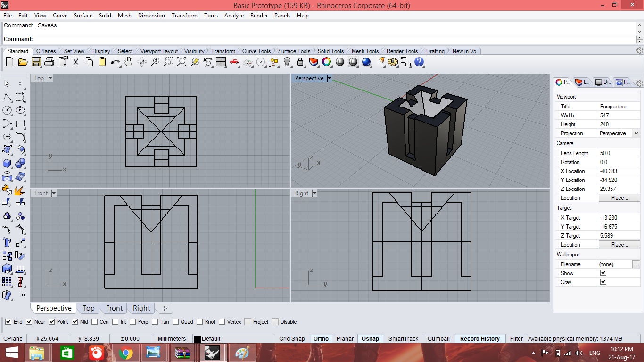The width and height of the screenshot is (644, 362).
Task: Click the Save file icon
Action: [x=36, y=62]
